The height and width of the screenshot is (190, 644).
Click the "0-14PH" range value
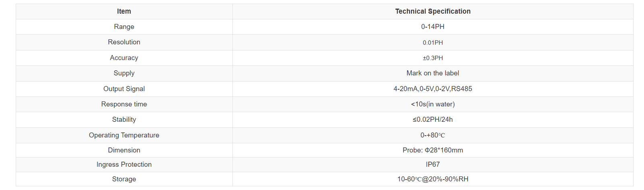tap(433, 27)
